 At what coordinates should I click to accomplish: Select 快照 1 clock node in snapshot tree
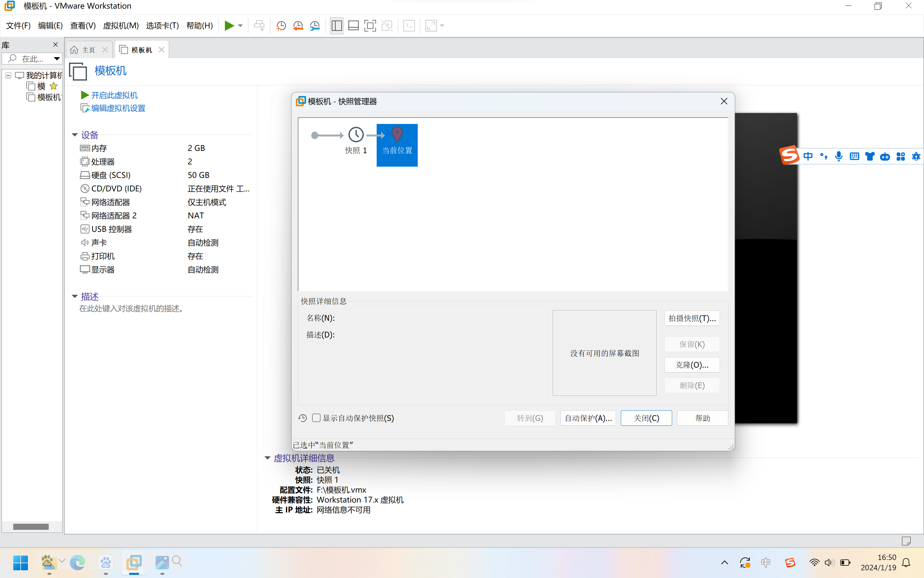(x=356, y=140)
